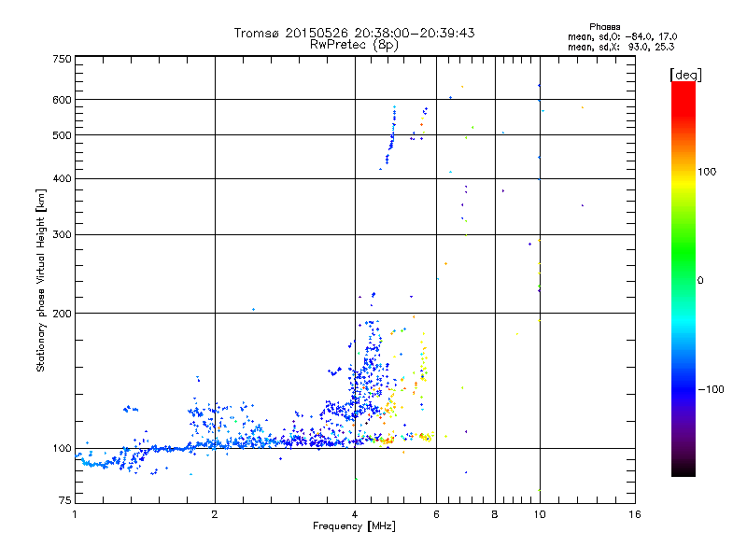Click the y-axis label '600'

pyautogui.click(x=62, y=100)
